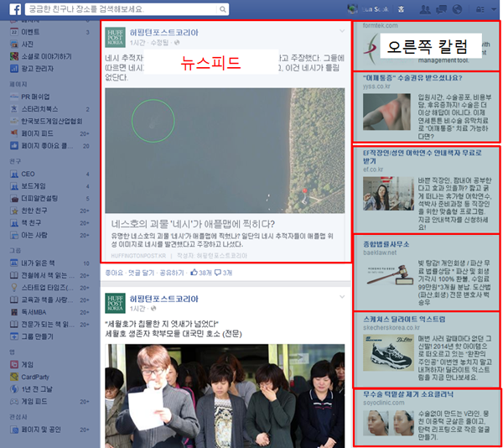Click 공유하기 under the first post
Image resolution: width=503 pixels, height=448 pixels.
point(172,273)
